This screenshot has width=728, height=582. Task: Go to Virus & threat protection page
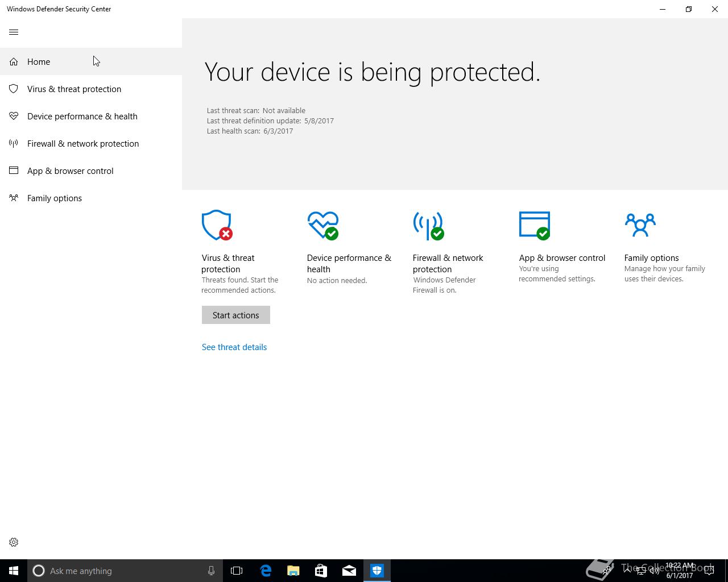91,89
